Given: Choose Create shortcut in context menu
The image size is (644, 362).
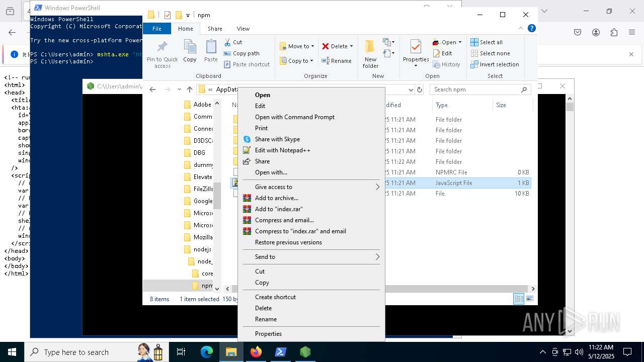Looking at the screenshot, I should pyautogui.click(x=311, y=297).
